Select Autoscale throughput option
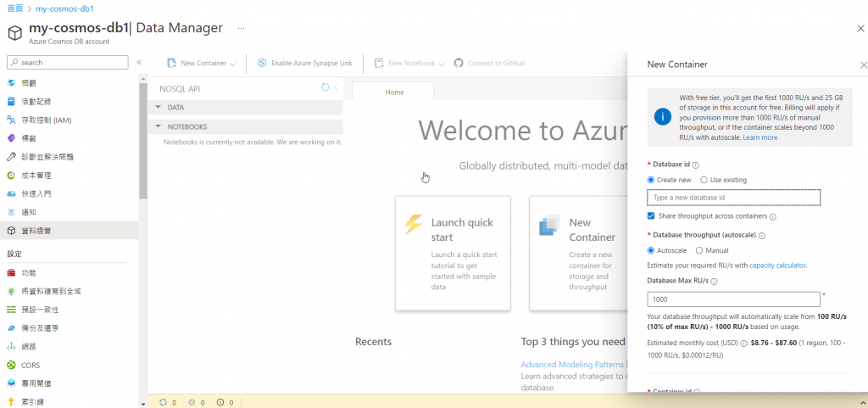The width and height of the screenshot is (868, 408). coord(651,250)
